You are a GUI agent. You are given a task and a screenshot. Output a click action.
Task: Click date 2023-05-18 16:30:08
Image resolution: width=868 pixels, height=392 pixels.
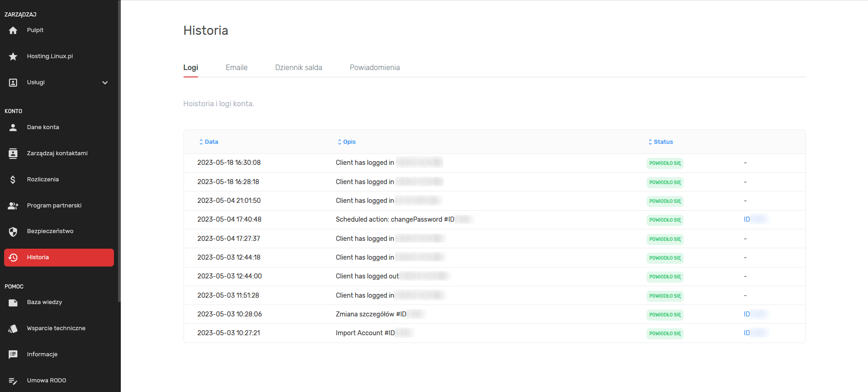pos(229,163)
